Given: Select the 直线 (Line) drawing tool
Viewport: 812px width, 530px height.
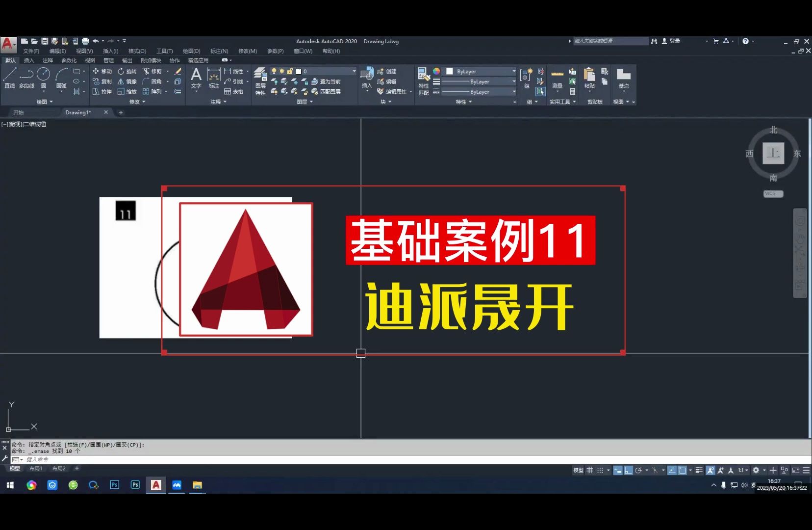Looking at the screenshot, I should coord(10,78).
